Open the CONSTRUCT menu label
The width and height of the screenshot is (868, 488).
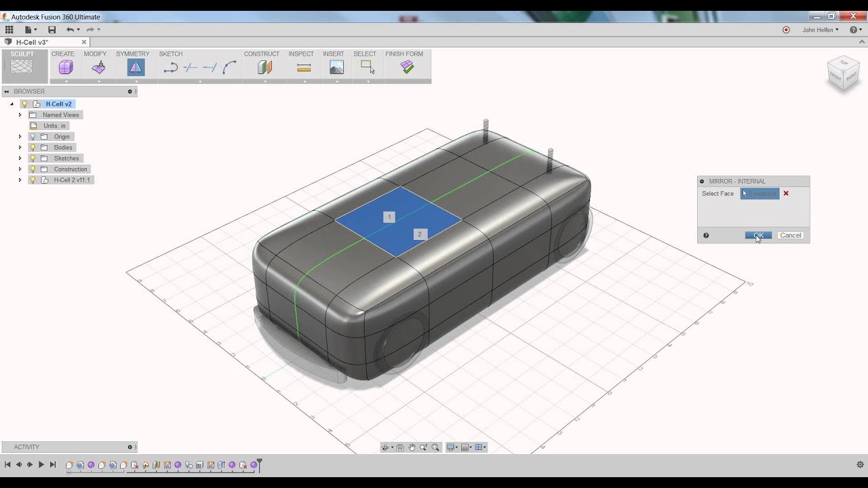262,54
